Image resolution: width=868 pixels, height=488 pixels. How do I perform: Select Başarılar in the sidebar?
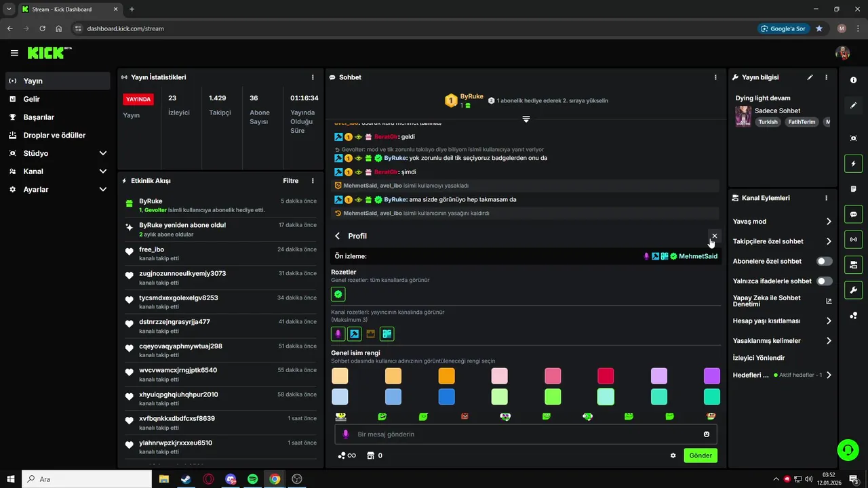click(58, 117)
